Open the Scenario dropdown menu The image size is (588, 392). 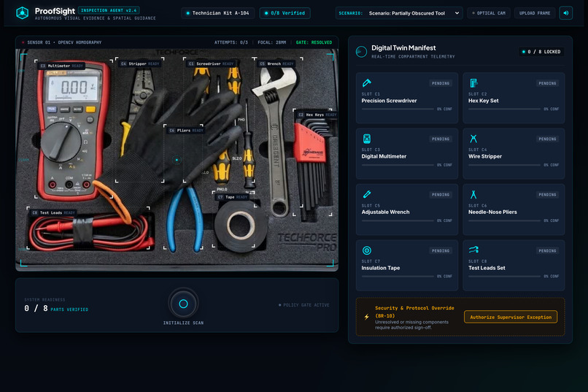399,13
